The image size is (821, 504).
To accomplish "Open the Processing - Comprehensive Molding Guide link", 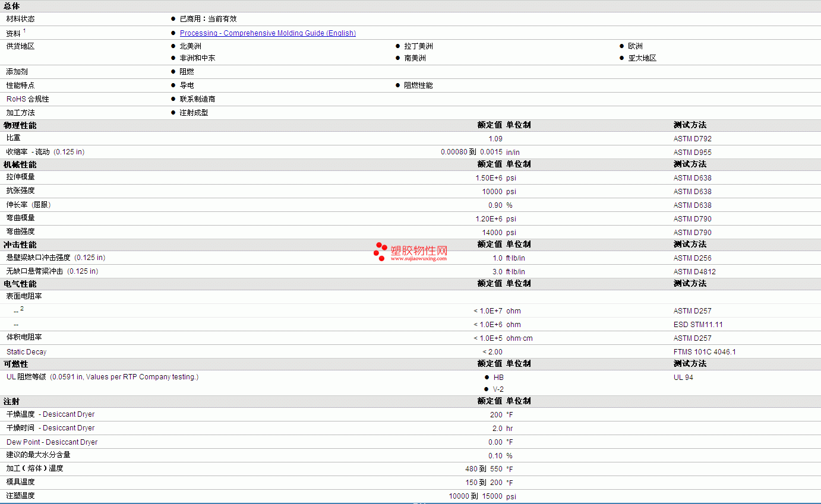I will click(268, 33).
